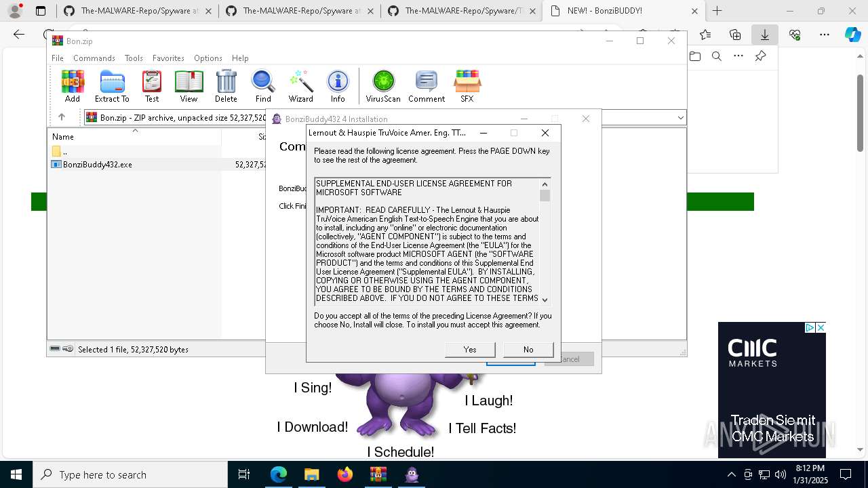Close the Lernout & Hauspie license dialog
This screenshot has width=868, height=488.
click(545, 133)
